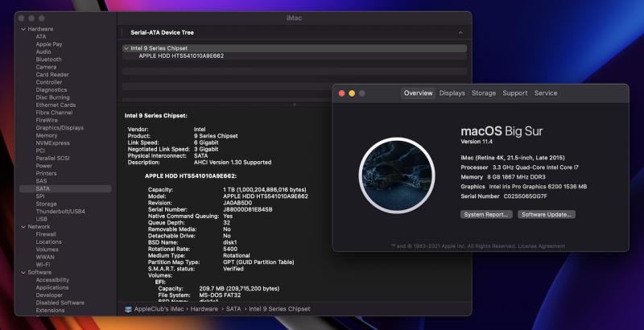The image size is (644, 330).
Task: Select ATA in the sidebar
Action: click(41, 36)
